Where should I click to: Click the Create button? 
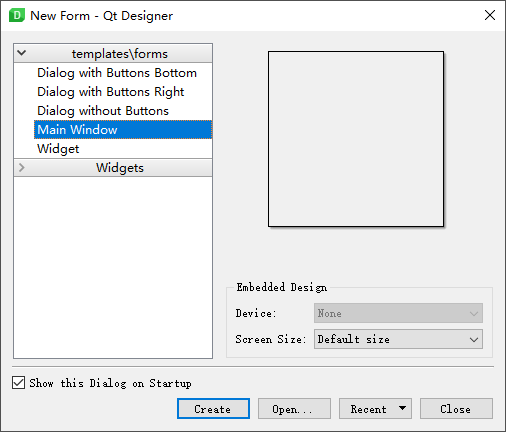[213, 409]
